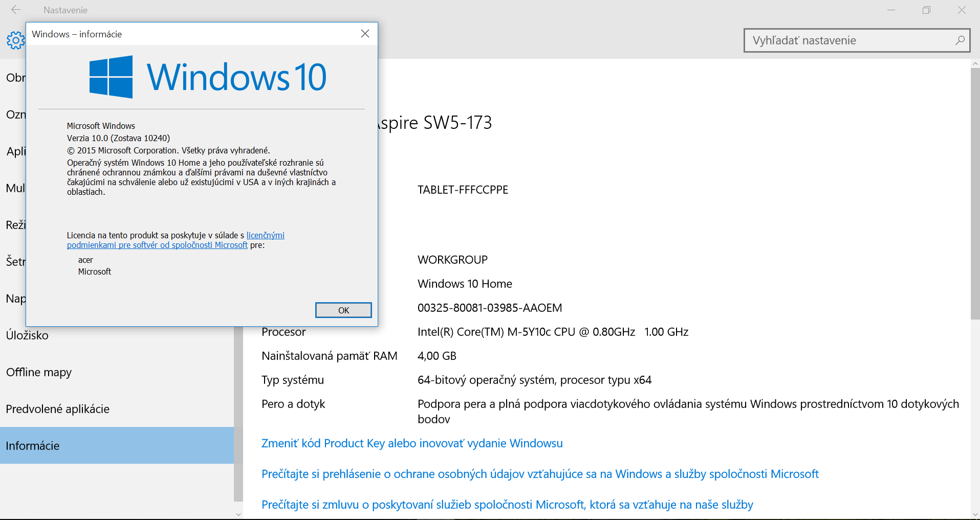This screenshot has height=520, width=980.
Task: Open Predvolené aplikácie in the sidebar
Action: click(117, 409)
